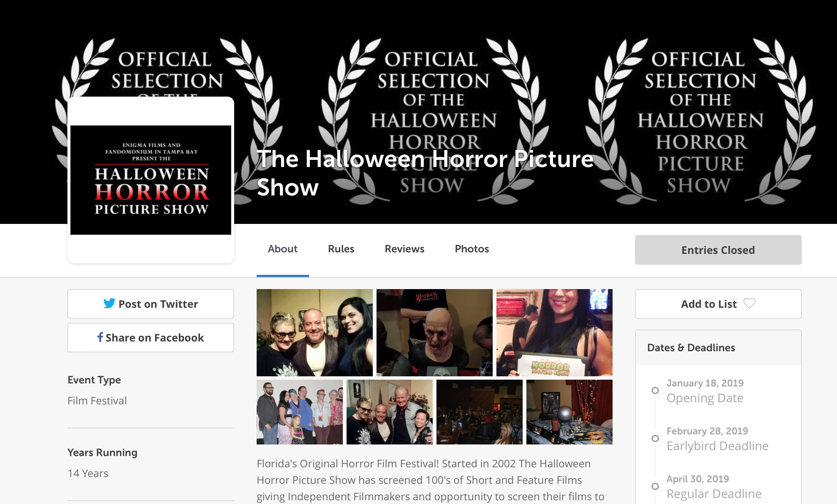Open photo of three people smiling
This screenshot has height=504, width=837.
(315, 333)
